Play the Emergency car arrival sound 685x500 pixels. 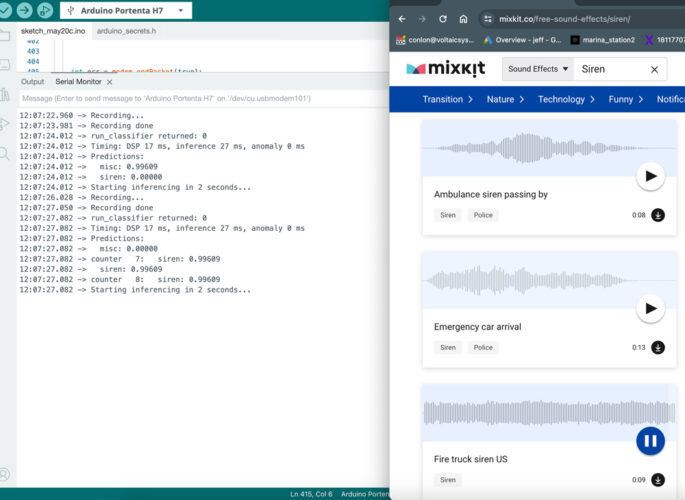point(650,309)
